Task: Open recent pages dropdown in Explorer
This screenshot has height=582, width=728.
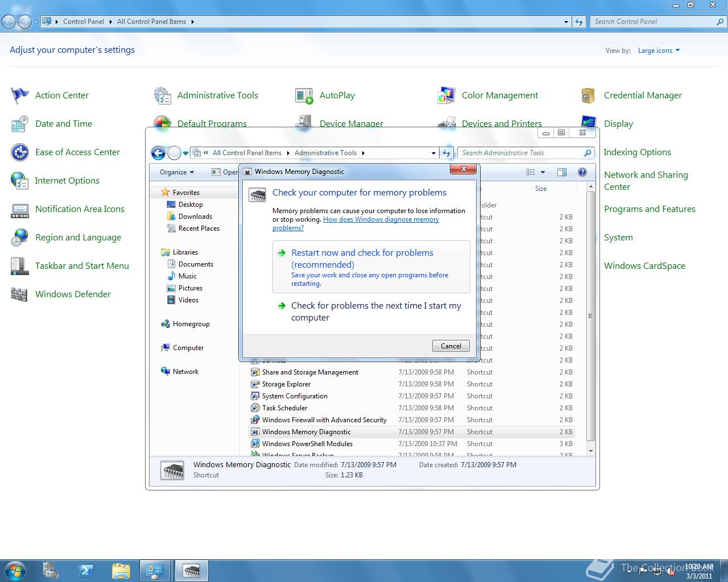Action: (185, 153)
